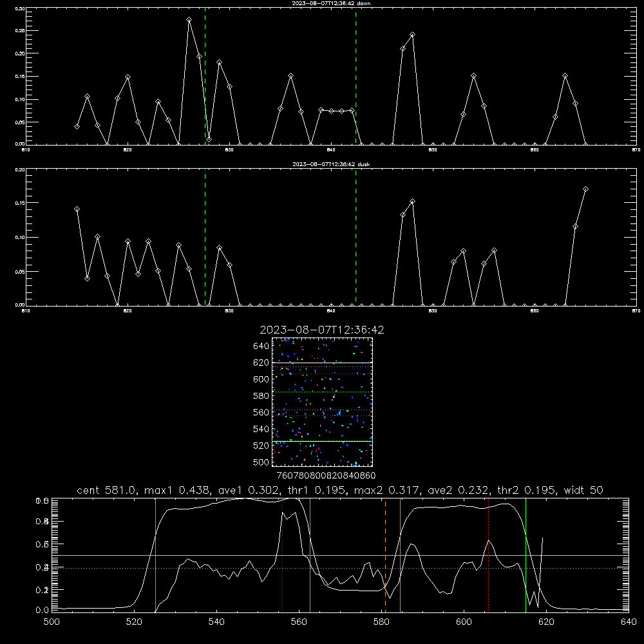The image size is (644, 644).
Task: Select the large 2023-08-07T12:36:42 title above the image
Action: click(322, 330)
